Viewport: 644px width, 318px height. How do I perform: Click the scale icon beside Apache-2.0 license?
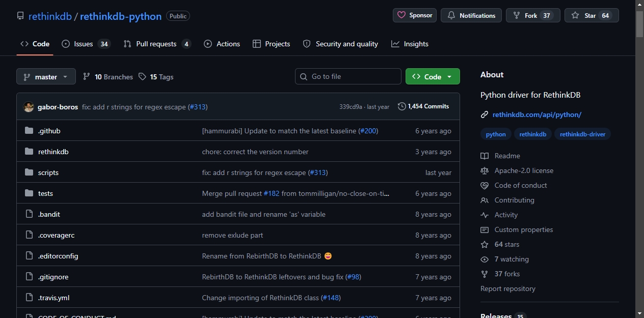(485, 170)
